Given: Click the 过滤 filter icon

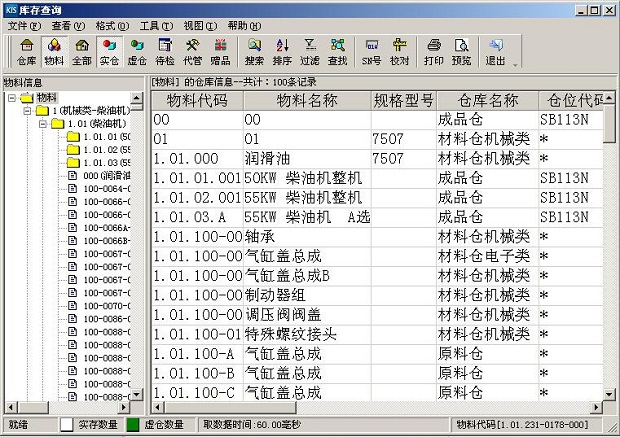Looking at the screenshot, I should point(311,51).
